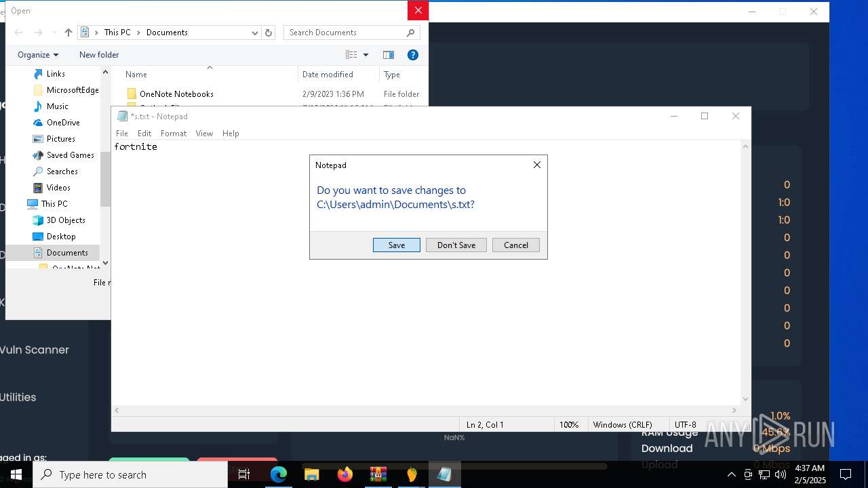The width and height of the screenshot is (868, 488).
Task: Cancel the Notepad save prompt
Action: tap(516, 245)
